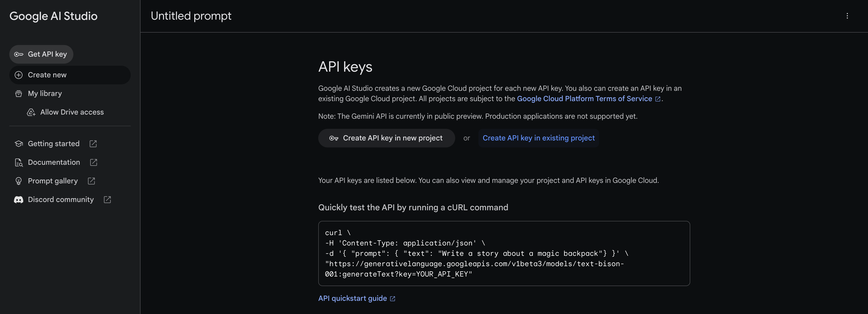868x314 pixels.
Task: Open the API quickstart guide
Action: click(352, 298)
